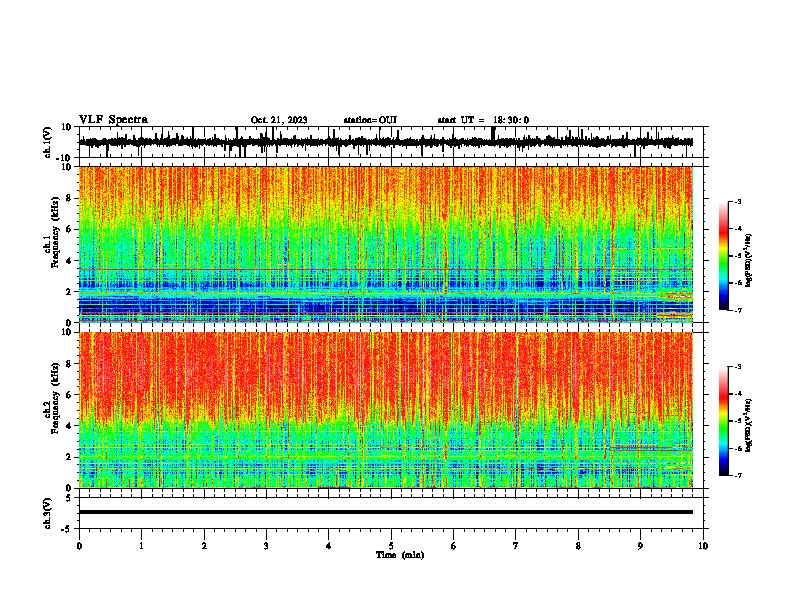Click time-axis tick label '5'
This screenshot has height=612, width=792.
click(x=391, y=546)
